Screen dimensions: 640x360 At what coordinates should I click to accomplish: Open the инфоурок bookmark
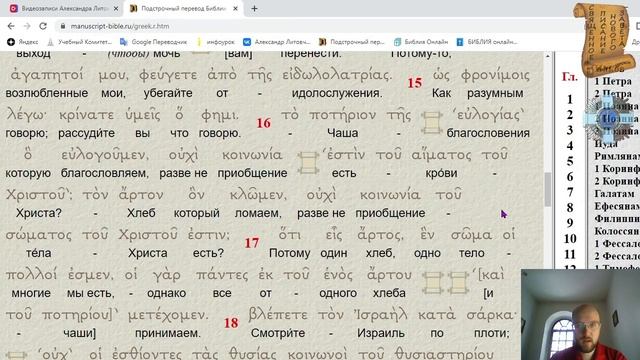tap(216, 42)
